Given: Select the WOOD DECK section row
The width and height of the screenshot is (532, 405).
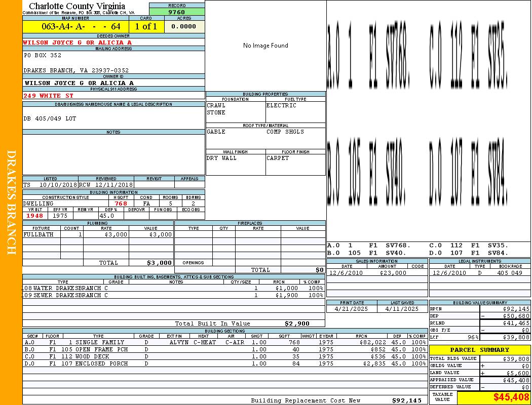Looking at the screenshot, I should pos(225,356).
